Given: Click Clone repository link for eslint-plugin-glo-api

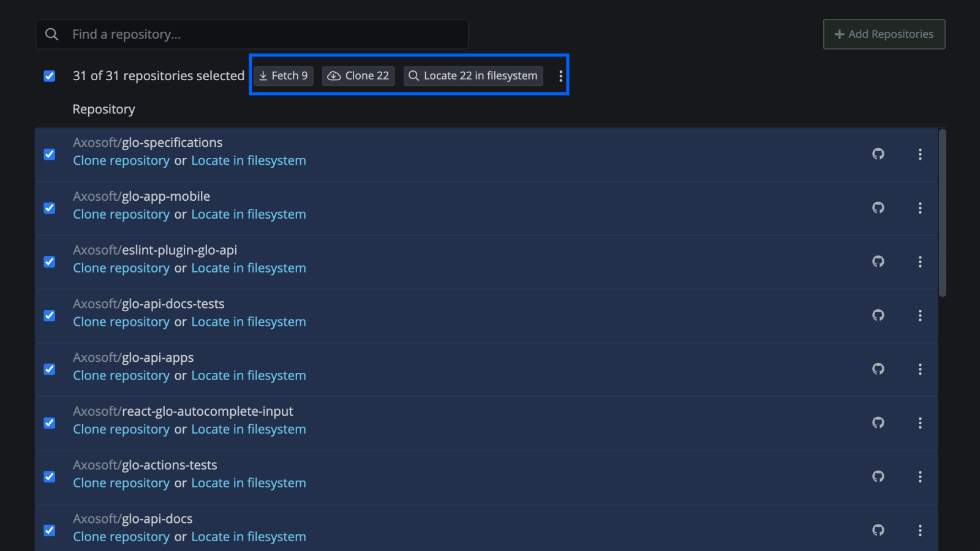Looking at the screenshot, I should [x=121, y=268].
